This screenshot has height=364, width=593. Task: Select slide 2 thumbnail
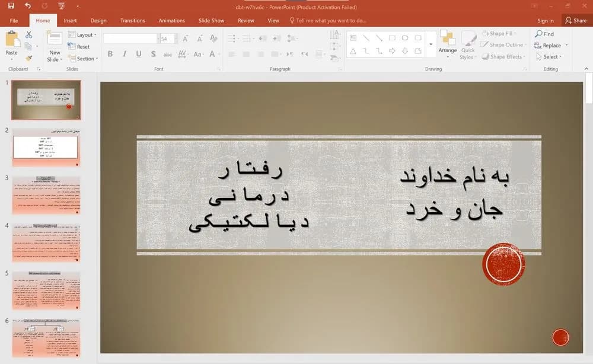pyautogui.click(x=46, y=148)
